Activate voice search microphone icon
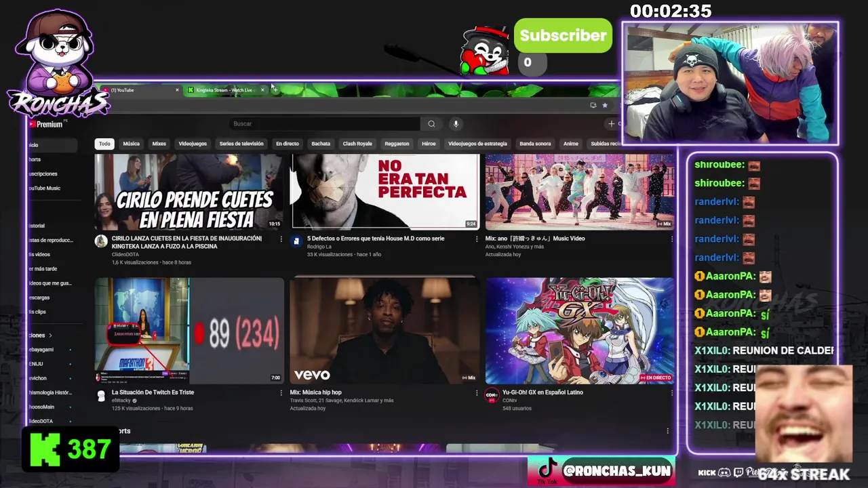The width and height of the screenshot is (868, 488). click(456, 124)
